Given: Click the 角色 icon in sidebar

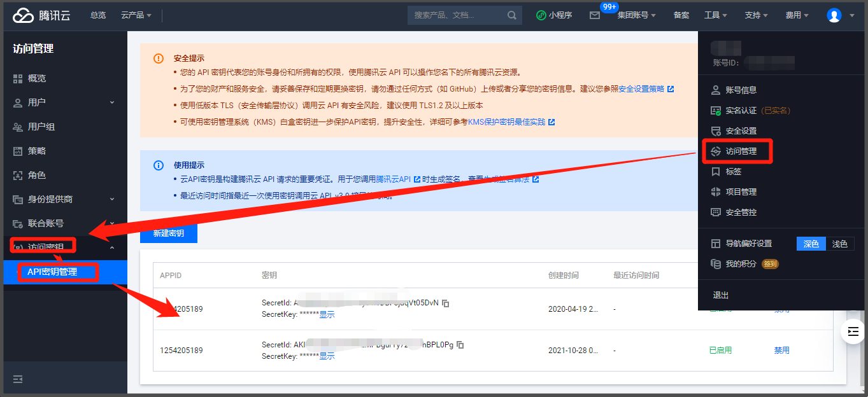Looking at the screenshot, I should [18, 175].
